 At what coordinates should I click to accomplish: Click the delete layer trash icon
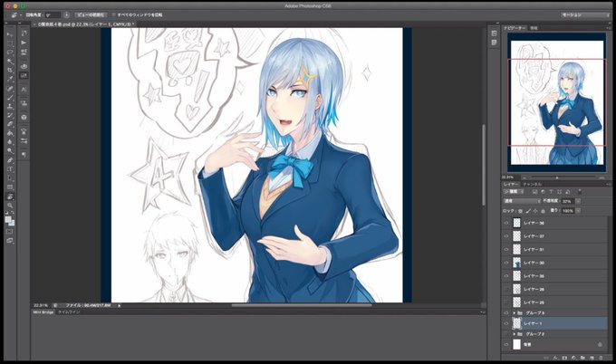602,358
